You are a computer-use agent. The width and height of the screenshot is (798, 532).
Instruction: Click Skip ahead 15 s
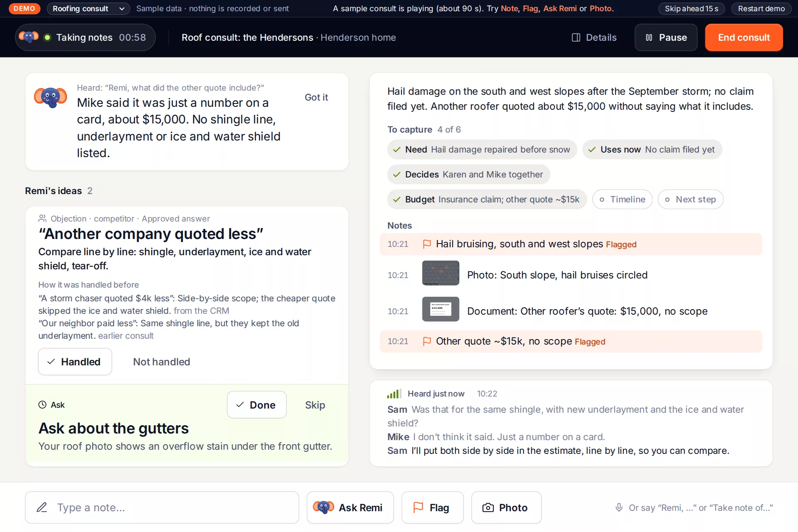click(x=691, y=8)
